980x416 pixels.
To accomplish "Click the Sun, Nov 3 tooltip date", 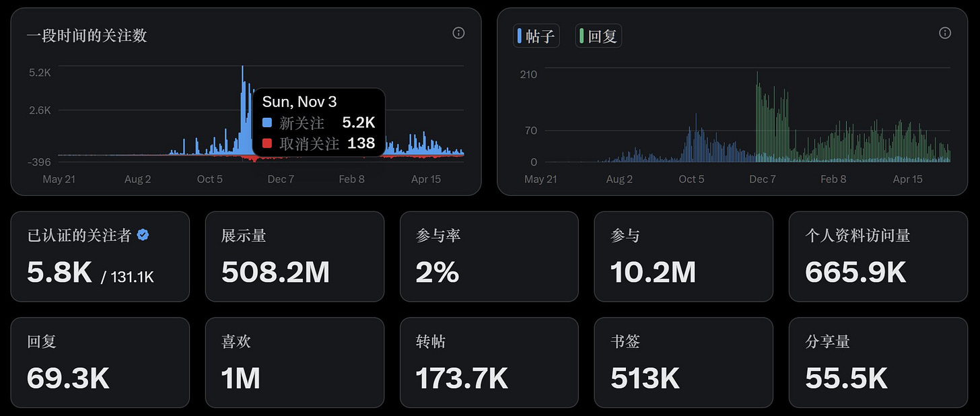I will 300,102.
